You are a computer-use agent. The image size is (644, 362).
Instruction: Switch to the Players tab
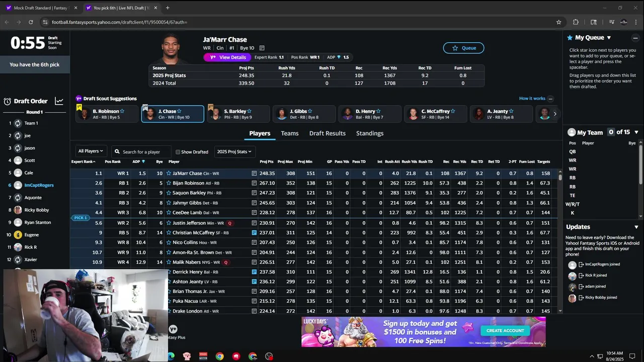(x=260, y=134)
